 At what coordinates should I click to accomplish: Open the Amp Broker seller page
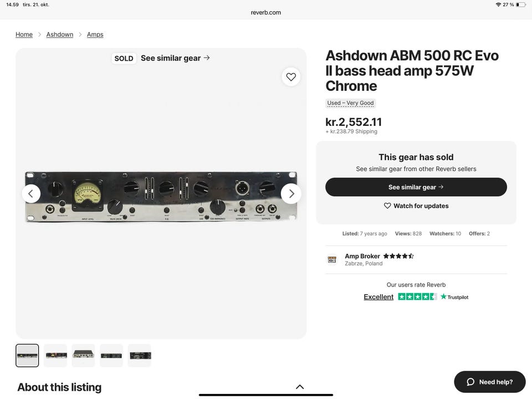point(362,256)
